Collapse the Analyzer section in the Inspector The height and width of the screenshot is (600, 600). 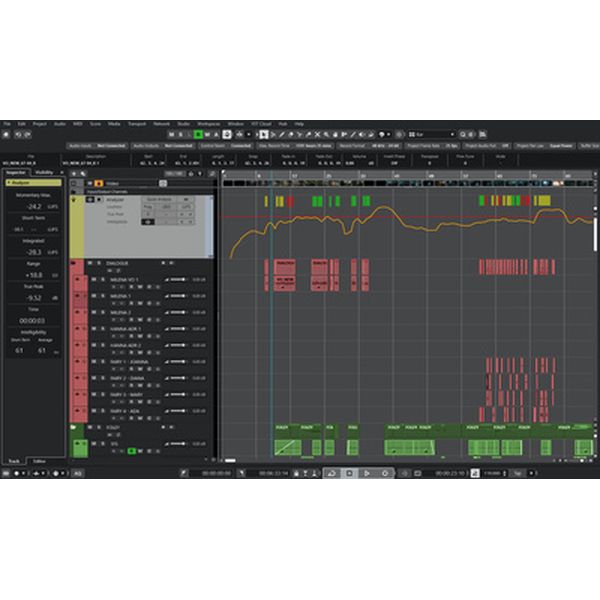coord(10,183)
